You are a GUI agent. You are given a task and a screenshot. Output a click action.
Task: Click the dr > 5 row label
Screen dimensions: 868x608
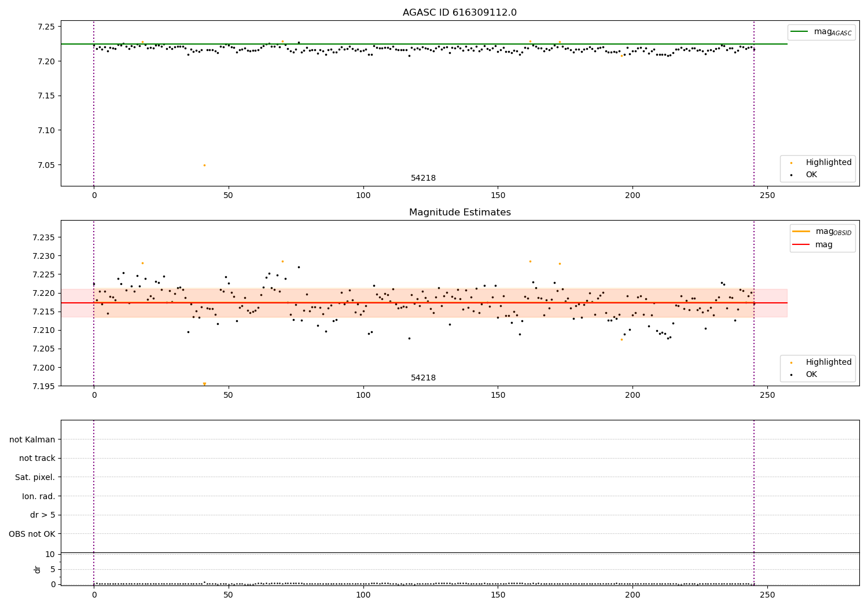point(43,515)
